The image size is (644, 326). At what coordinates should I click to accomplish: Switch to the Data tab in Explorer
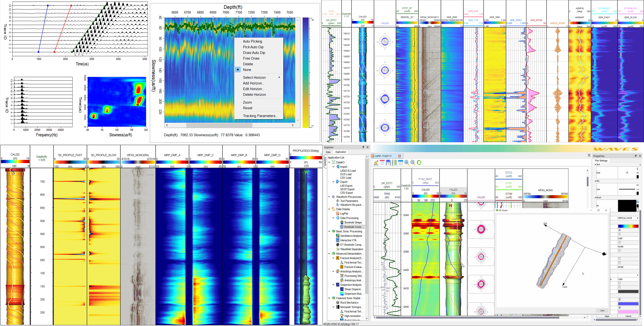point(328,152)
